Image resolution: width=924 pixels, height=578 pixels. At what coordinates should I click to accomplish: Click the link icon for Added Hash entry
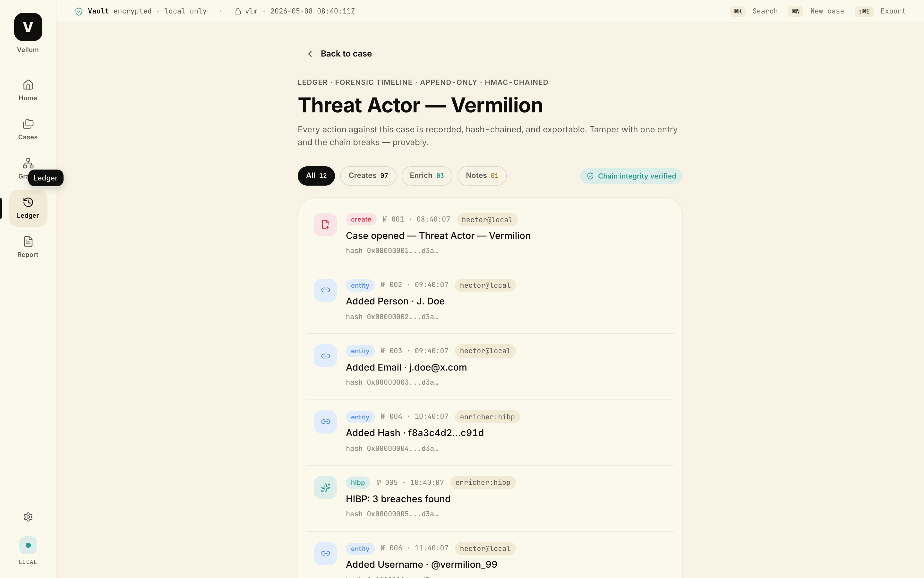[x=325, y=422]
